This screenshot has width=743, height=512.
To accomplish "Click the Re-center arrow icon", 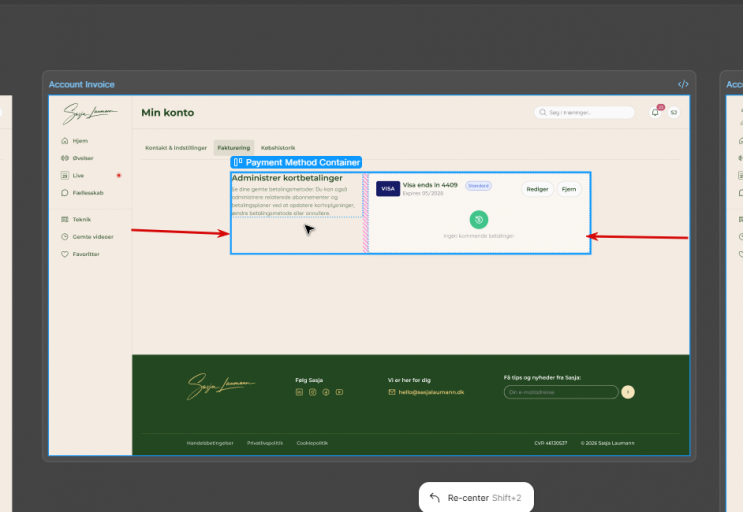I will click(x=435, y=497).
